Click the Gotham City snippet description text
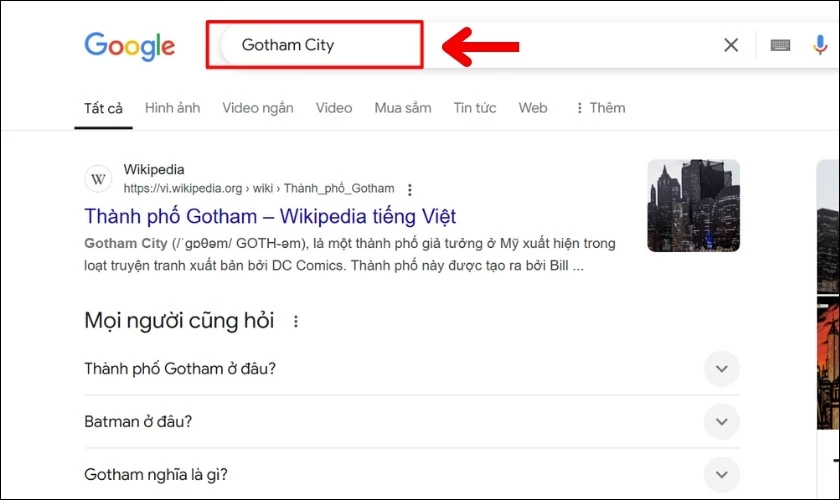 pyautogui.click(x=350, y=255)
